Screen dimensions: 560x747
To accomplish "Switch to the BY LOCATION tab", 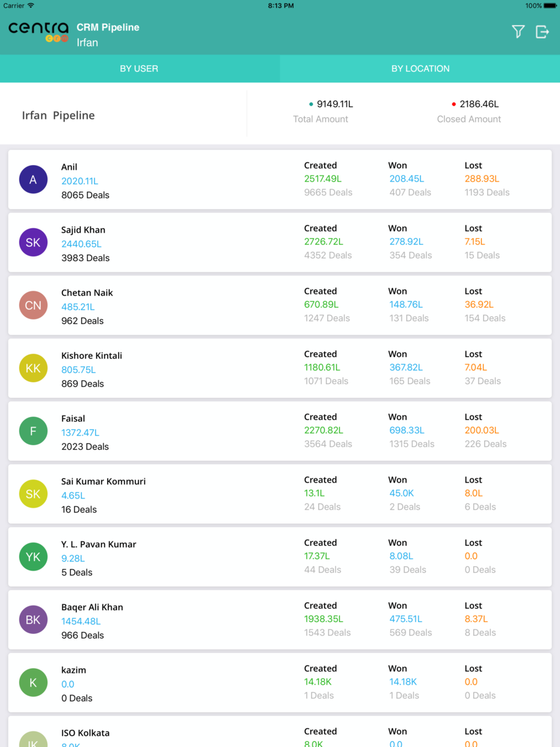I will (420, 68).
